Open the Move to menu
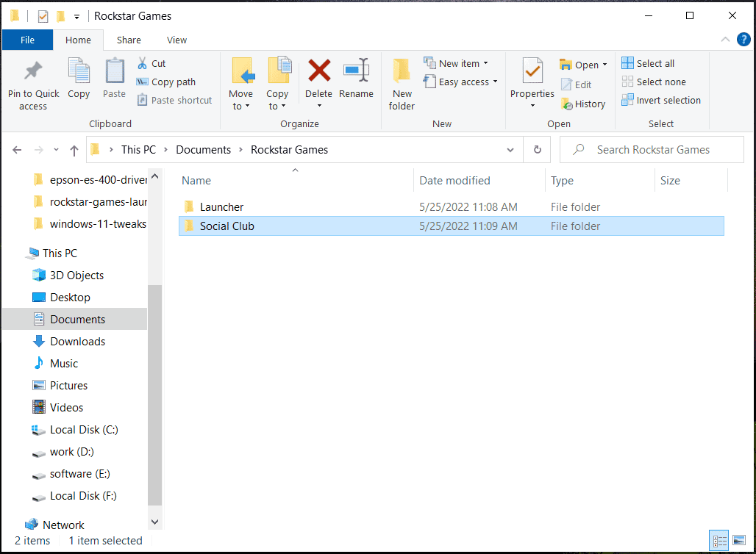 tap(240, 84)
